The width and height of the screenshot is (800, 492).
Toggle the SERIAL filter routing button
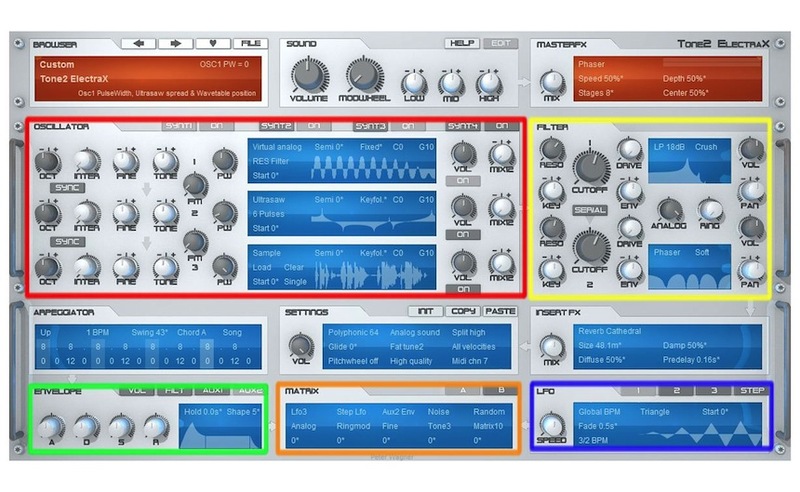tap(590, 211)
